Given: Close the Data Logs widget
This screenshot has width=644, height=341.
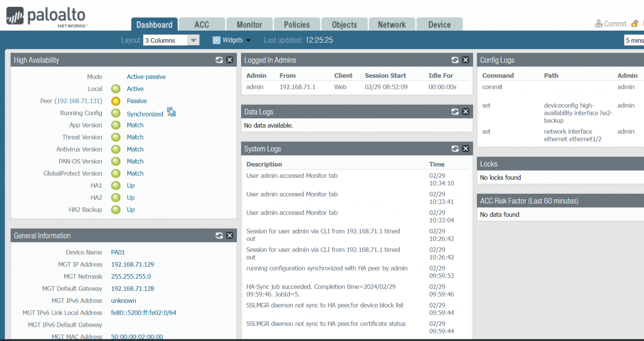Looking at the screenshot, I should [465, 111].
